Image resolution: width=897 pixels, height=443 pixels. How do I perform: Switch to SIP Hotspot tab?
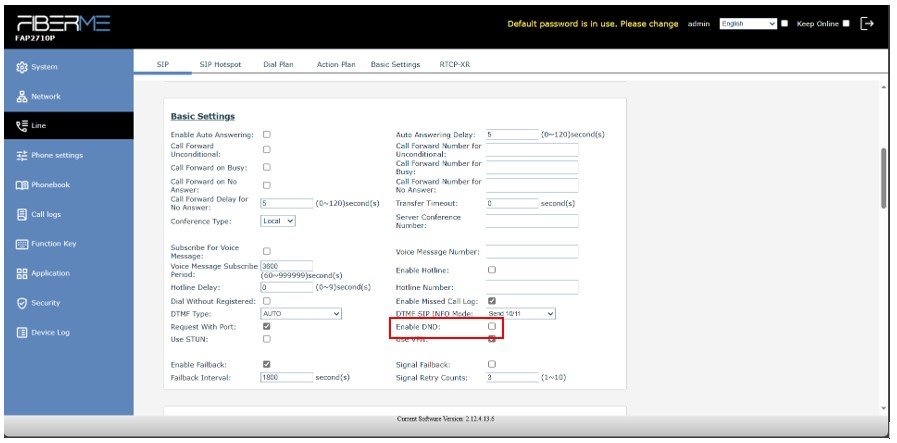[220, 65]
